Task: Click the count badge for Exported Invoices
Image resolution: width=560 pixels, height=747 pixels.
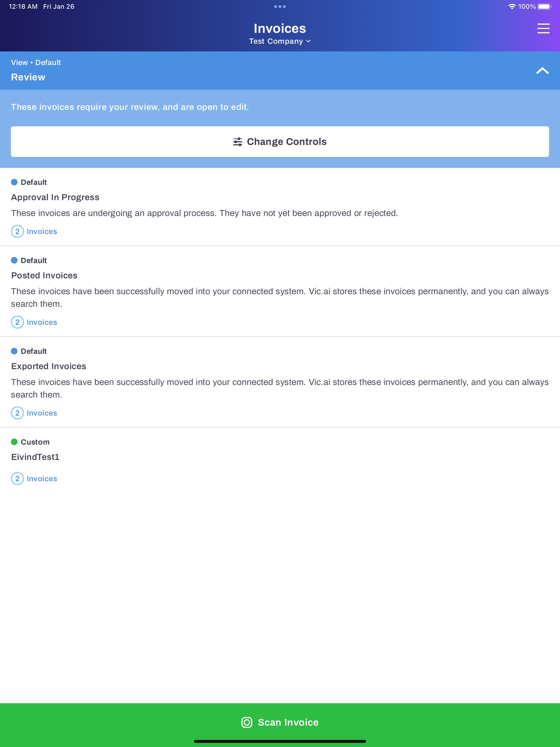Action: coord(17,413)
